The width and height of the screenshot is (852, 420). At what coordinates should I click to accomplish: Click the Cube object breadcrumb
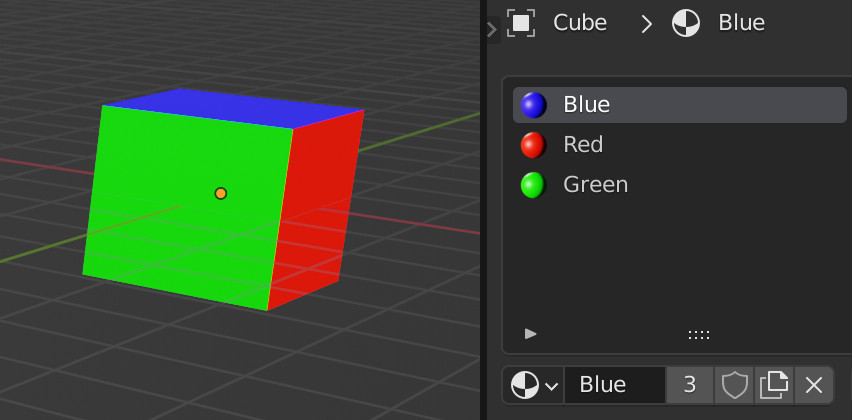[x=580, y=23]
